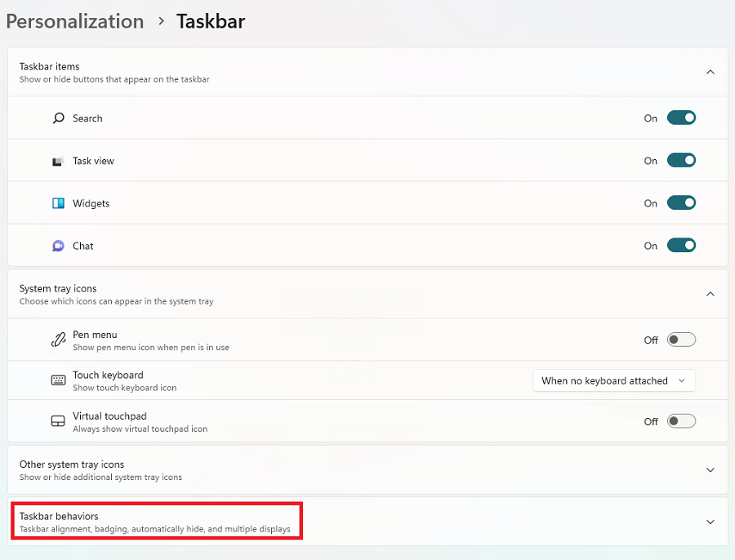Click the Widgets icon
The height and width of the screenshot is (560, 735).
(58, 203)
